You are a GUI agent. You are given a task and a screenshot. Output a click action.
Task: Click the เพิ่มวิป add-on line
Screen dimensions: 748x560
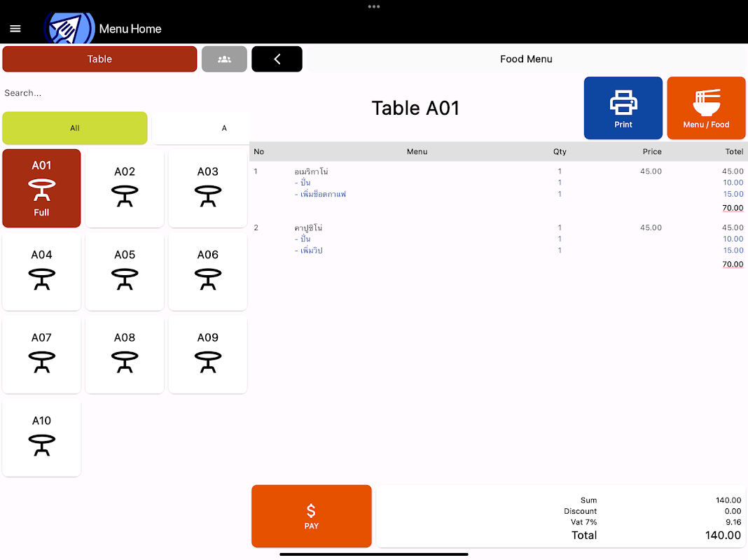click(309, 250)
